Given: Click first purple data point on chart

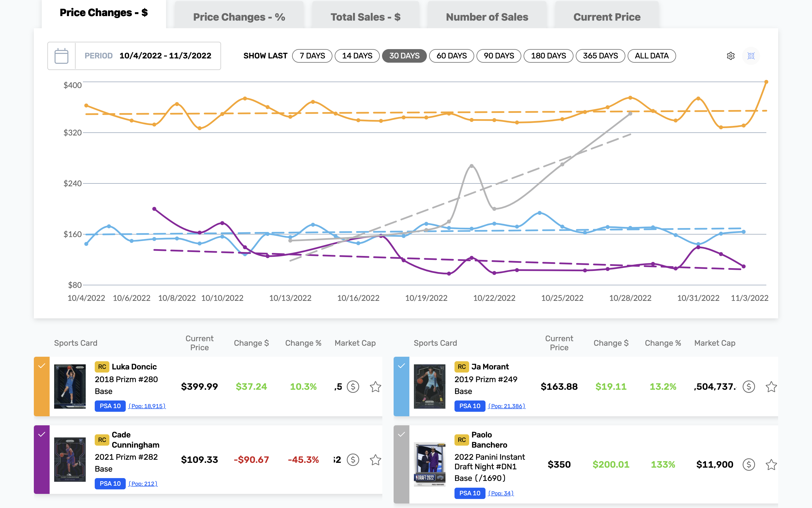Looking at the screenshot, I should (x=154, y=209).
